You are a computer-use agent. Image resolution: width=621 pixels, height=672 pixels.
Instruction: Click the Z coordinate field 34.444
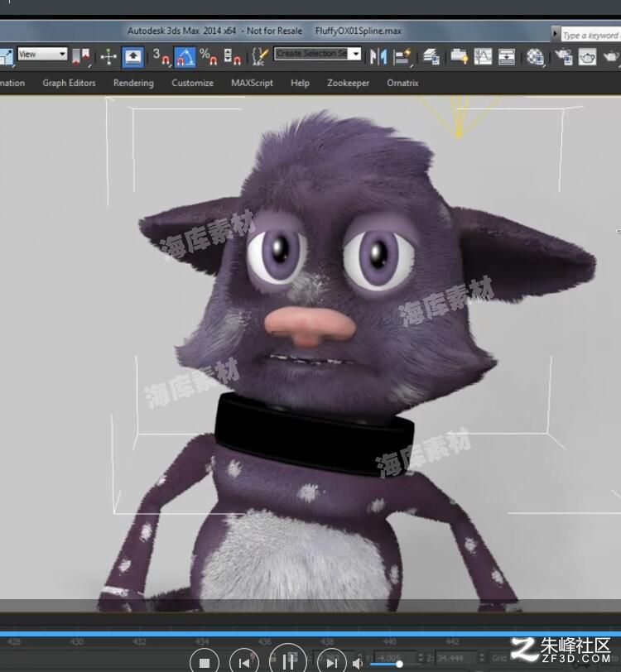(456, 657)
